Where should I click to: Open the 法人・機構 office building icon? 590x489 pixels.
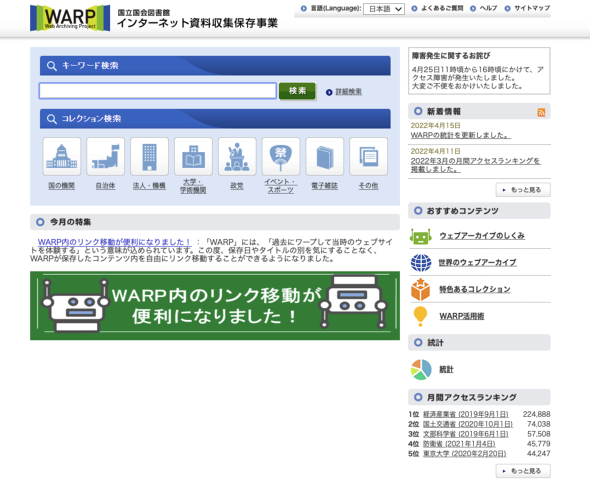[149, 156]
